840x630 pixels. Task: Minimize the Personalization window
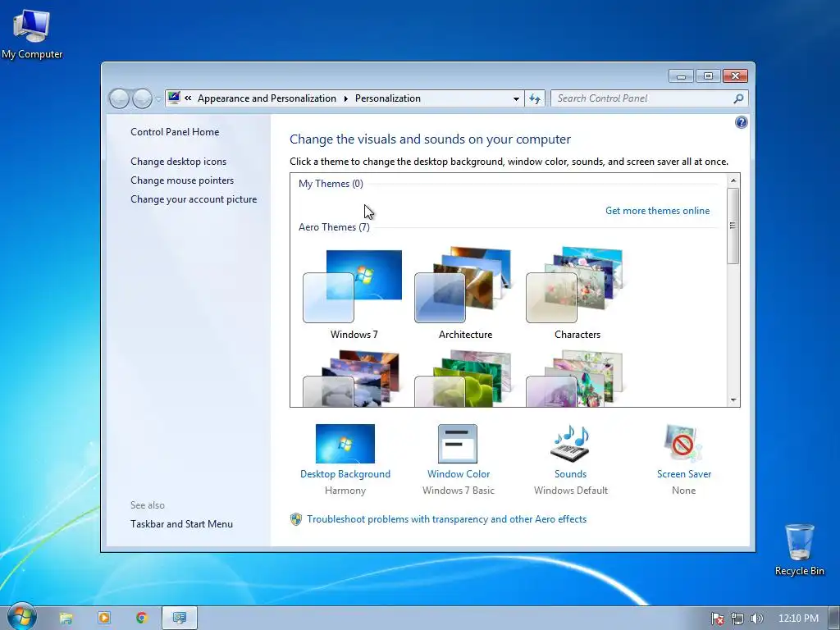click(x=681, y=76)
